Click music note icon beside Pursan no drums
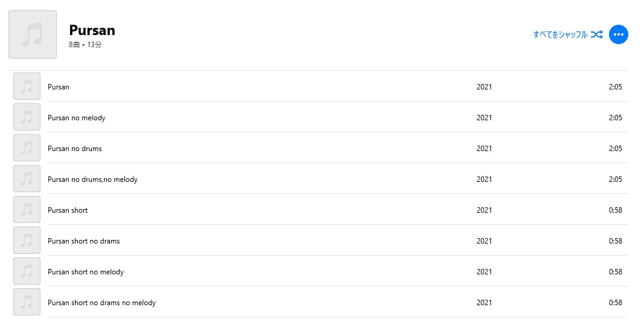 27,148
